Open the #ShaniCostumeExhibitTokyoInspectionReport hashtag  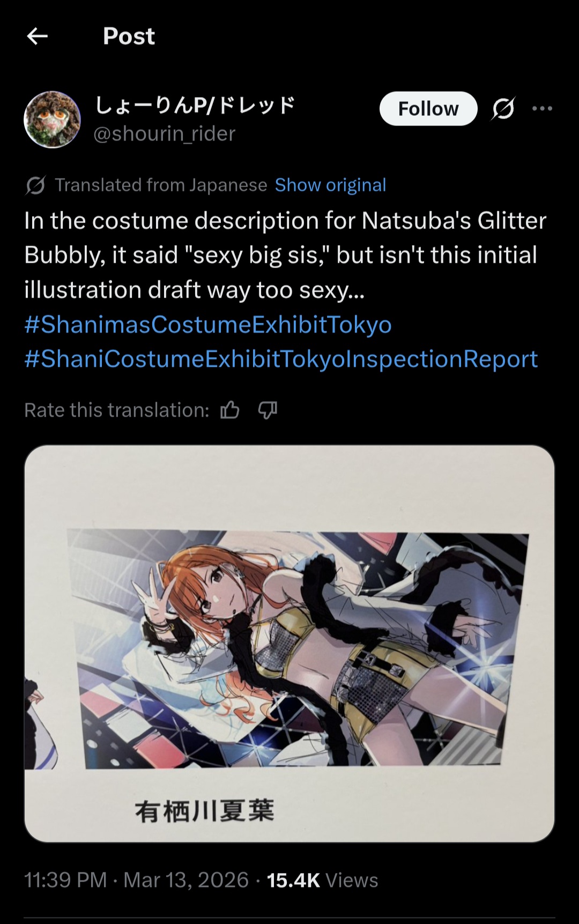click(x=281, y=359)
